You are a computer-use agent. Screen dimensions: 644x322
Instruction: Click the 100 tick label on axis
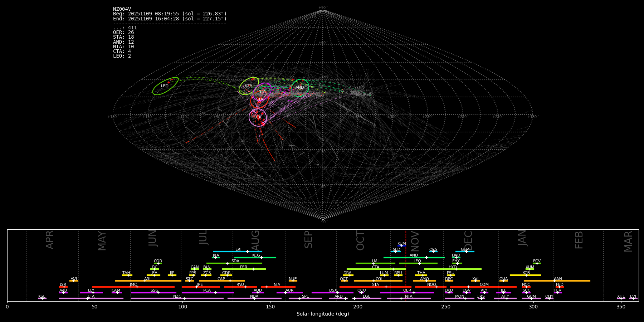[182, 307]
